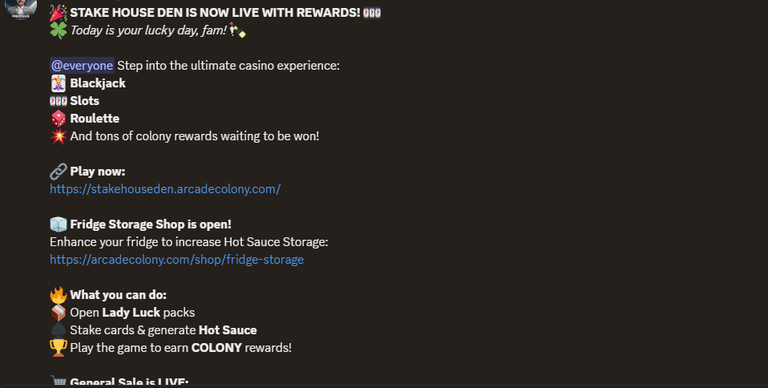
Task: Click the champagne emoji after lucky day
Action: point(238,30)
